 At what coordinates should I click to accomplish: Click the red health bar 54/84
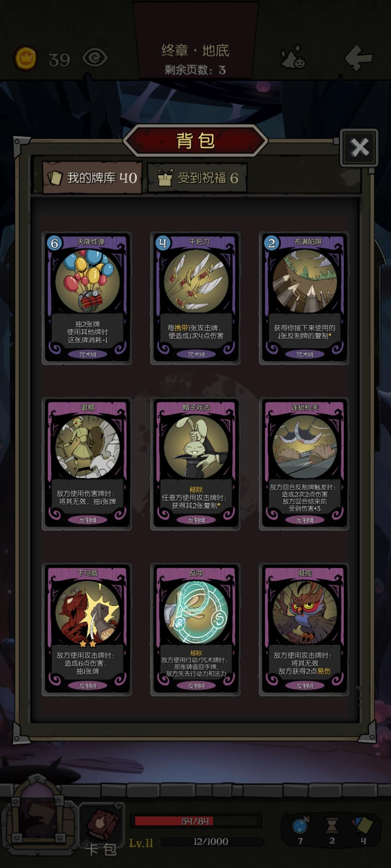pyautogui.click(x=195, y=821)
